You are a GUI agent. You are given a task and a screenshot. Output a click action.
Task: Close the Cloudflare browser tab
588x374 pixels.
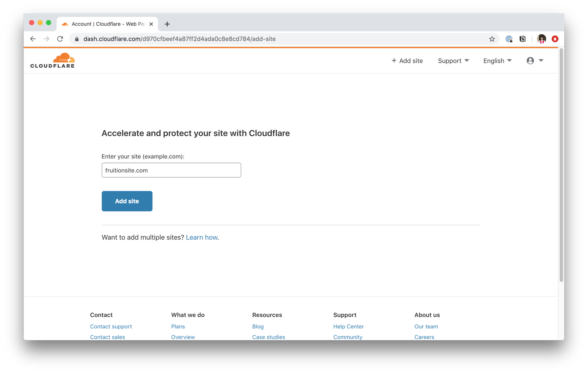click(151, 24)
